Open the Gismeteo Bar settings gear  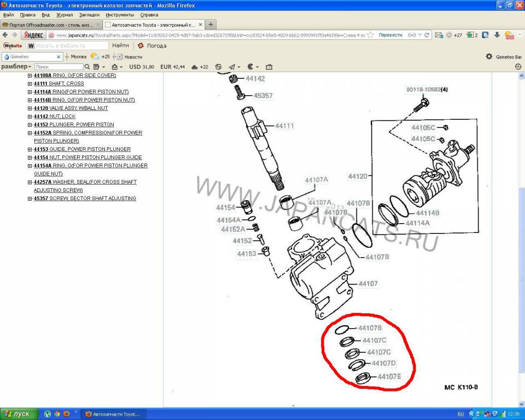coord(489,56)
